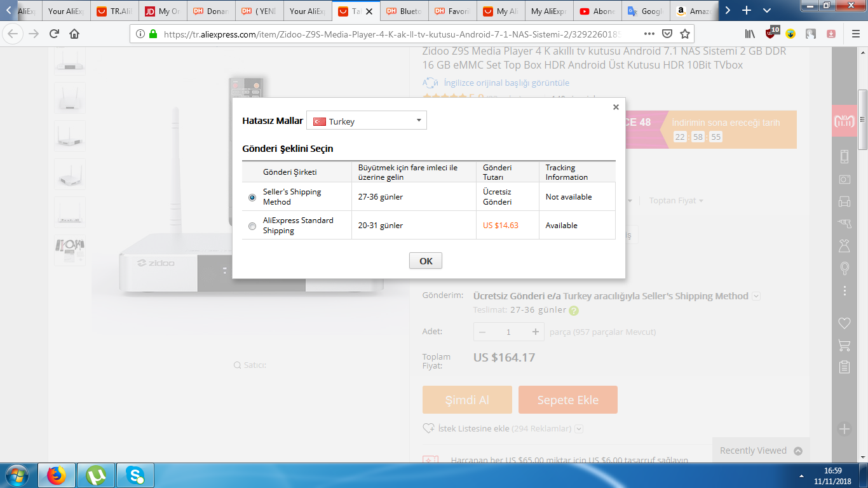
Task: Open Firefox Library icon
Action: coord(750,34)
